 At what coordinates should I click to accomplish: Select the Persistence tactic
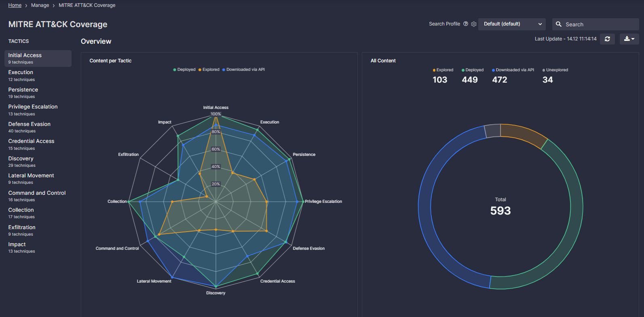[x=38, y=93]
